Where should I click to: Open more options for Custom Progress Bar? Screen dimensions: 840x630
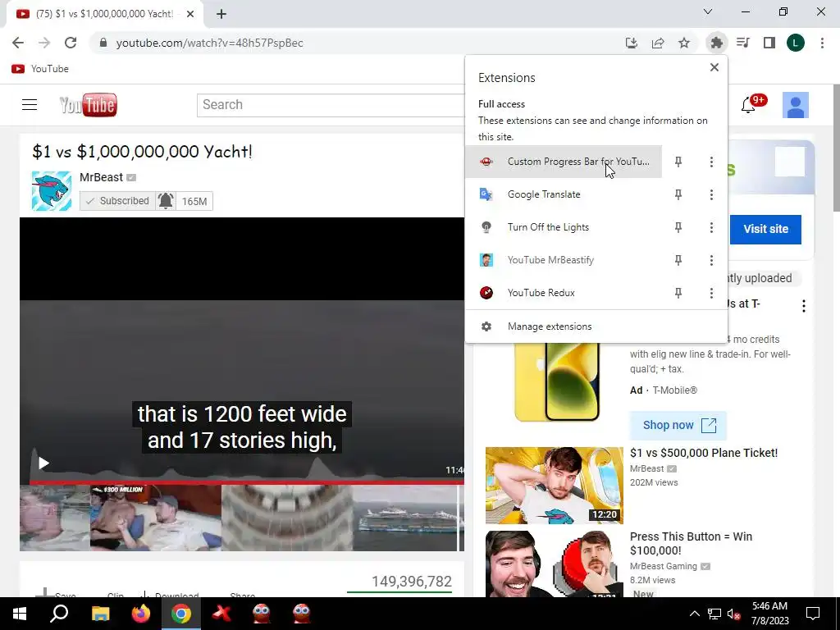click(711, 162)
